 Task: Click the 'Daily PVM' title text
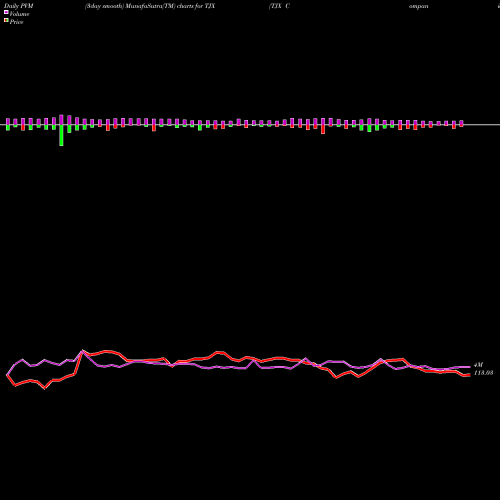(19, 6)
